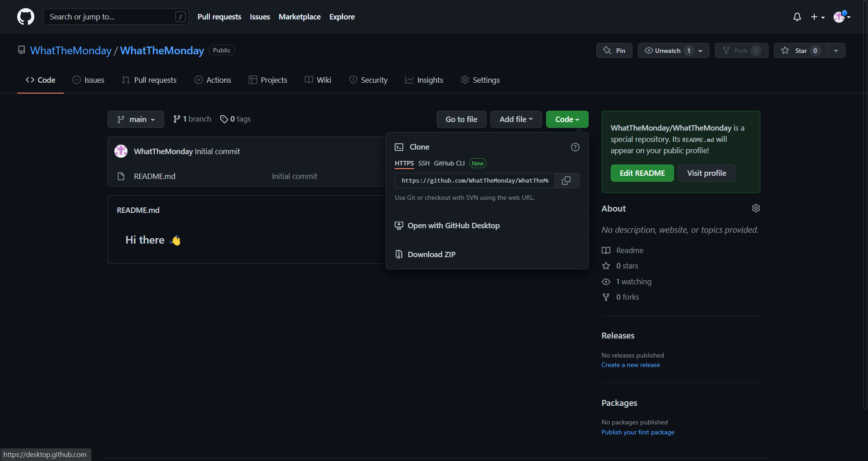Click the commit author avatar

tap(121, 151)
